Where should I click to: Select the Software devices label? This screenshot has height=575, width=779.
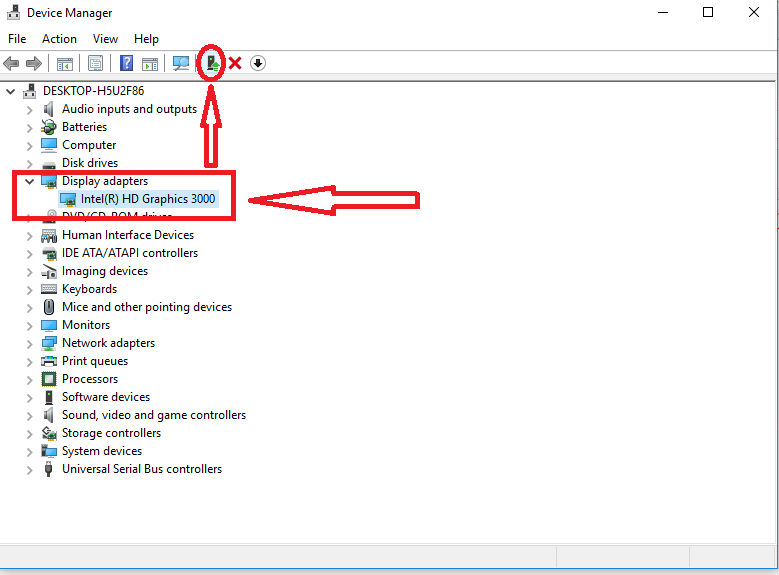tap(106, 397)
